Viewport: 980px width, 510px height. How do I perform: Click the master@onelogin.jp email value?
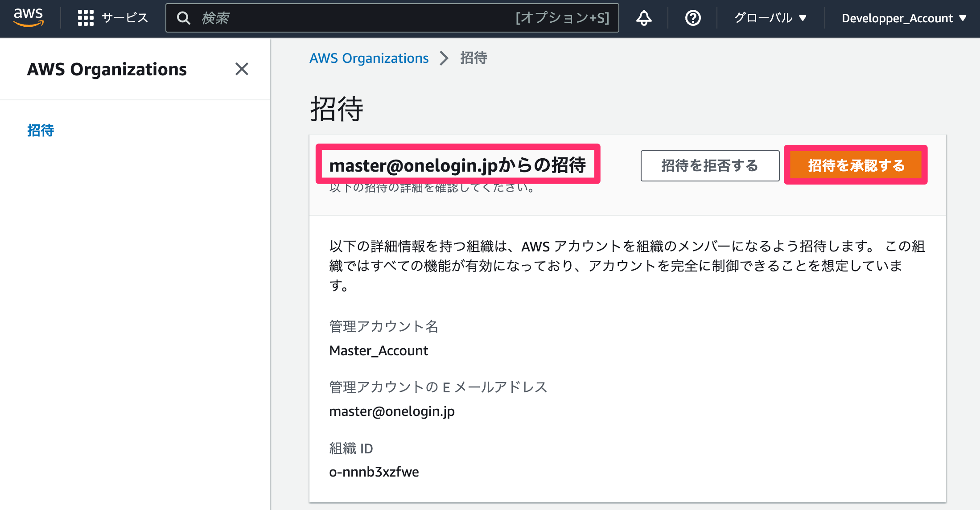pos(392,411)
